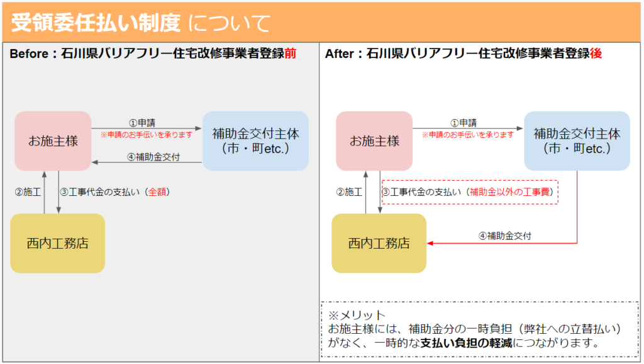Click the ※メリット note box
Image resolution: width=644 pixels, height=364 pixels.
[479, 329]
